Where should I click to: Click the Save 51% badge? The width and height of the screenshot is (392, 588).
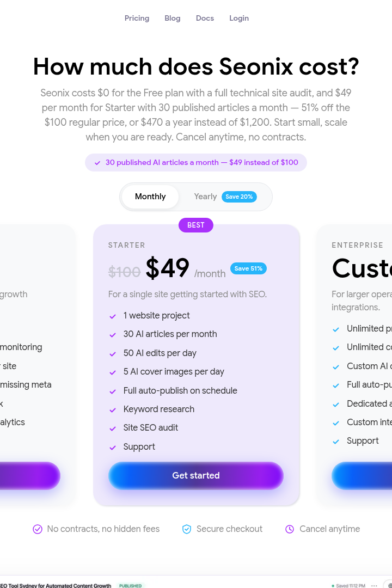click(248, 268)
